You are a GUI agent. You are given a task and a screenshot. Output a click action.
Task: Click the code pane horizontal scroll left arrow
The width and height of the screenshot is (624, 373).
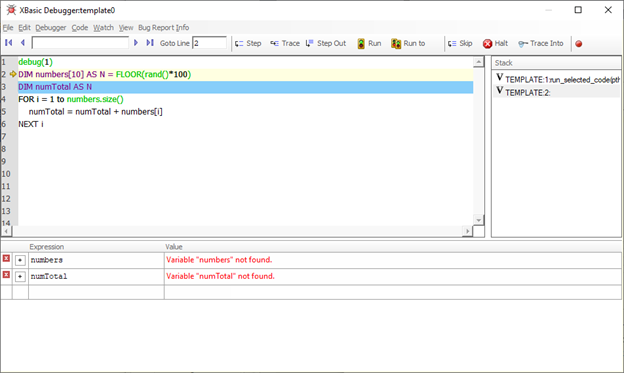point(6,231)
